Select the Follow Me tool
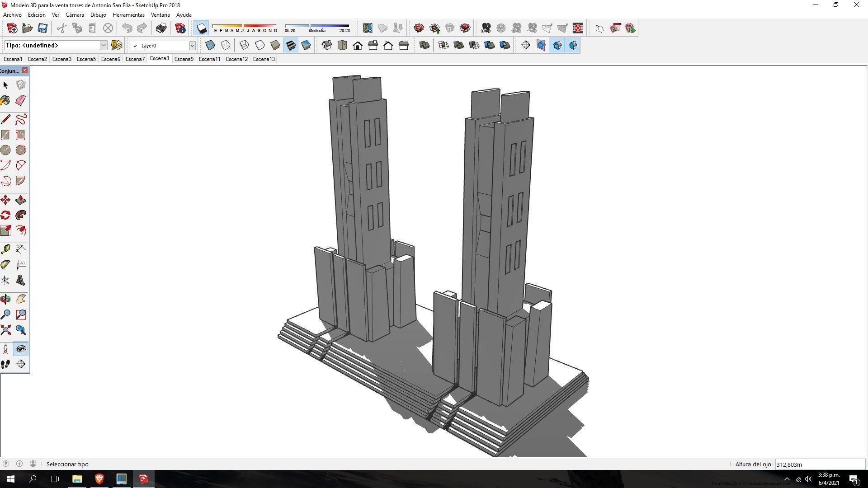 click(x=20, y=215)
